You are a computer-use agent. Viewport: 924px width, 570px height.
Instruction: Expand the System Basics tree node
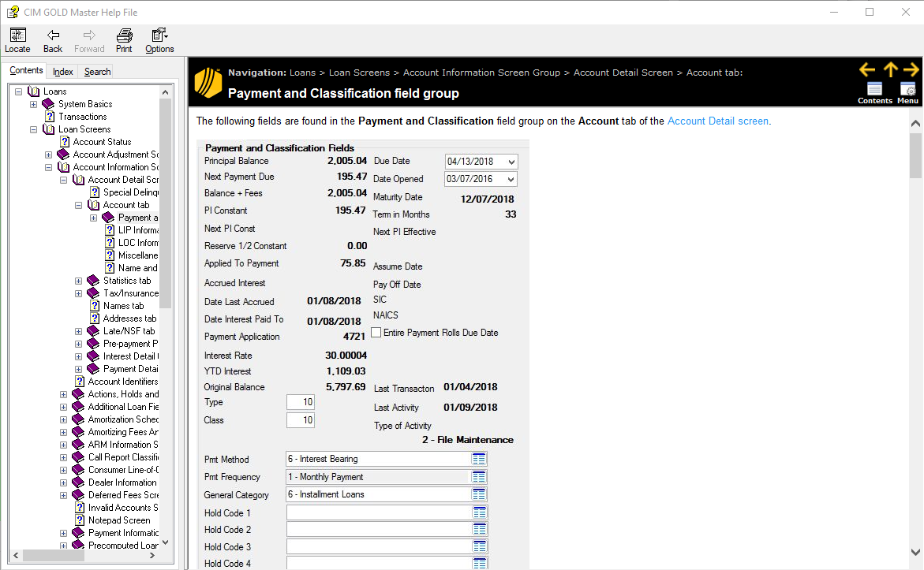(x=34, y=104)
